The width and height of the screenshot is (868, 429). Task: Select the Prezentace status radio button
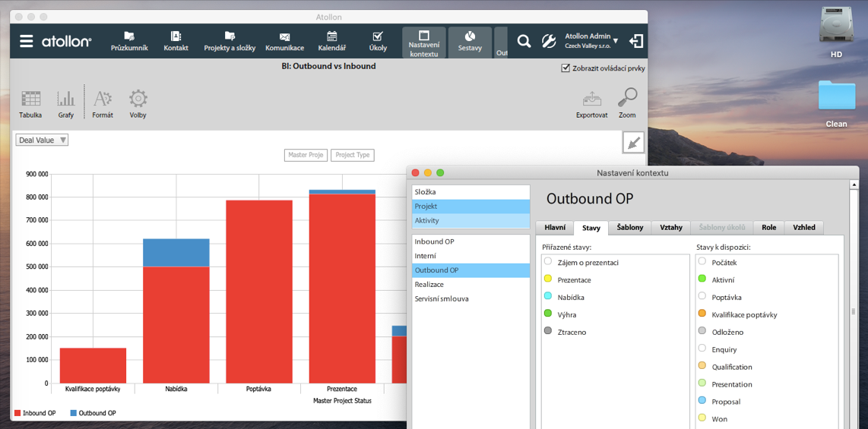point(548,279)
